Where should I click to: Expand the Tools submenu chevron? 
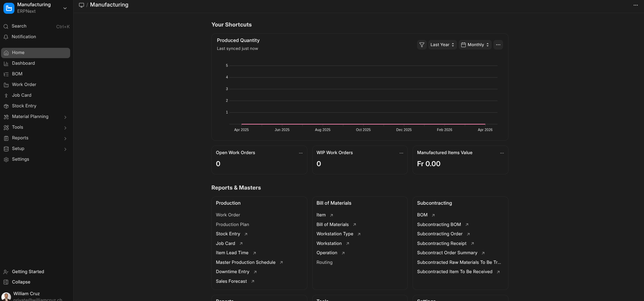65,128
